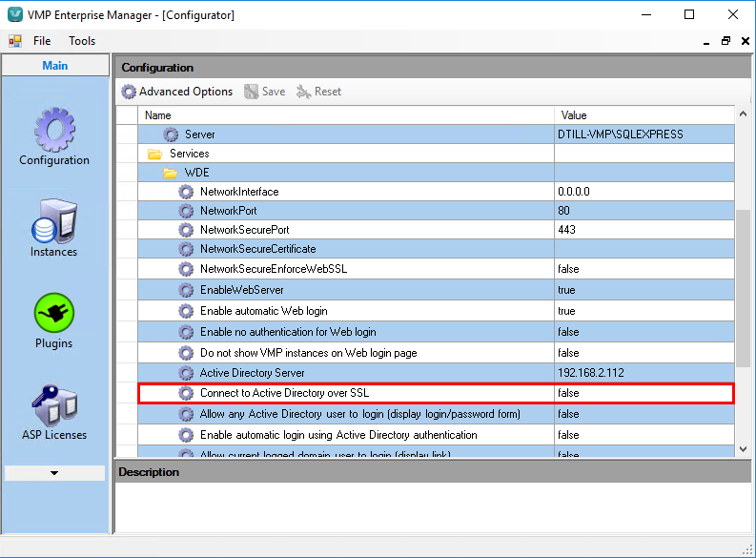Screen dimensions: 756x558
Task: Click the WDE folder icon
Action: tap(170, 173)
